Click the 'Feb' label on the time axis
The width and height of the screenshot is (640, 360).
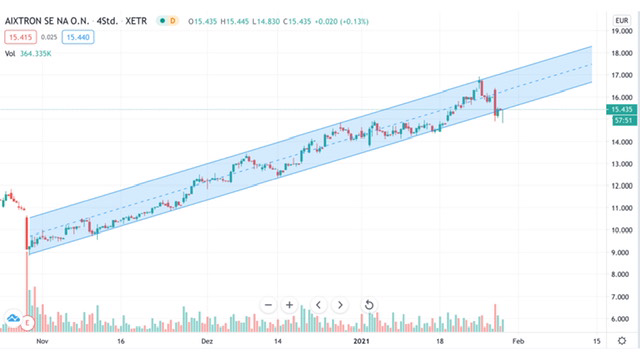tap(518, 341)
